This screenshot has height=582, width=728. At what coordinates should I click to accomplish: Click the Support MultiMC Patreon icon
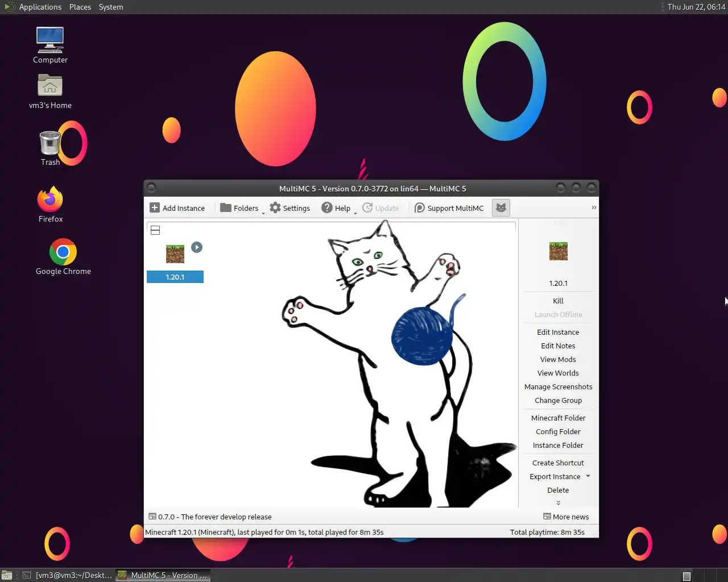click(420, 208)
